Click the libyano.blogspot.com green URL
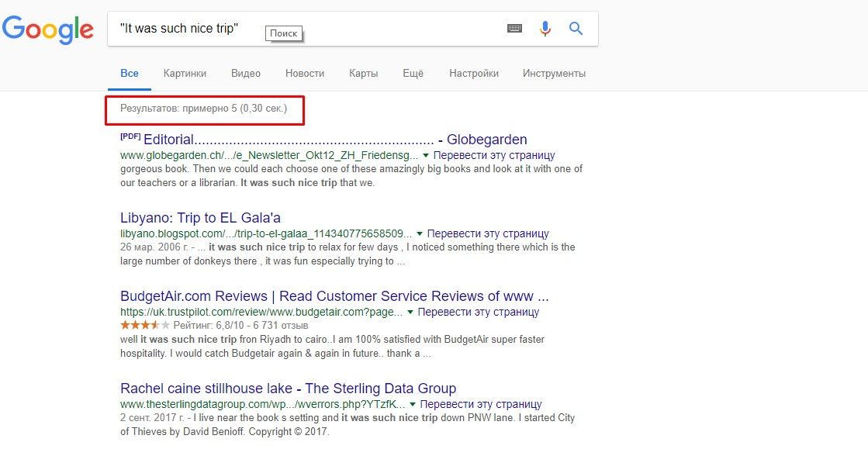Image resolution: width=868 pixels, height=456 pixels. pyautogui.click(x=266, y=233)
